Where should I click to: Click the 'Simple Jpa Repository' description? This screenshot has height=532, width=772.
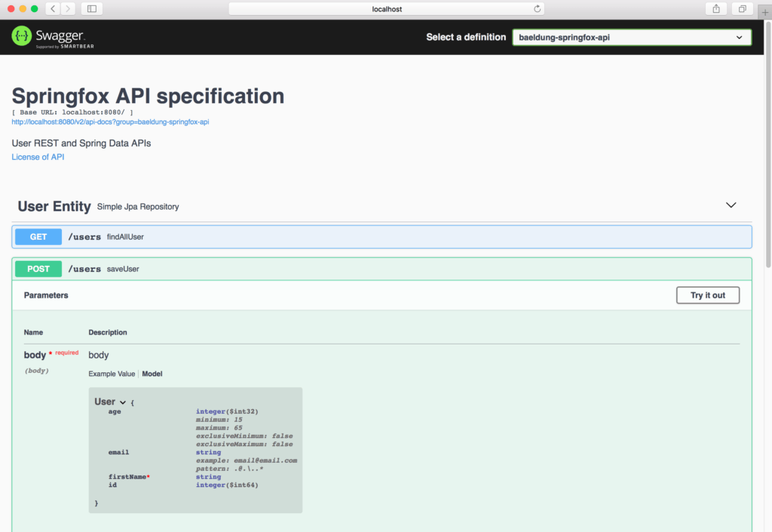coord(138,206)
